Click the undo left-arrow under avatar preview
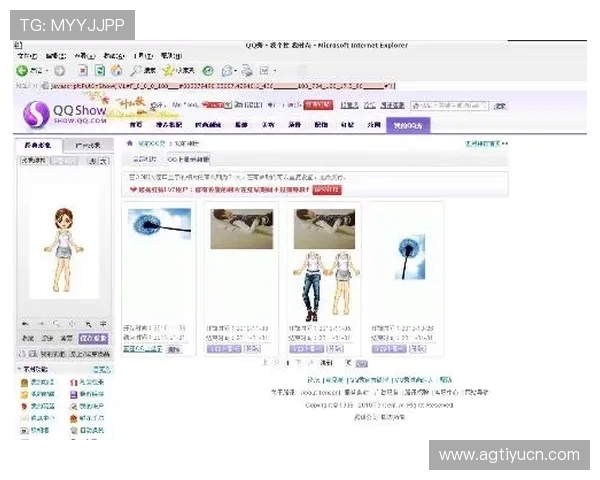This screenshot has height=480, width=600. click(25, 324)
